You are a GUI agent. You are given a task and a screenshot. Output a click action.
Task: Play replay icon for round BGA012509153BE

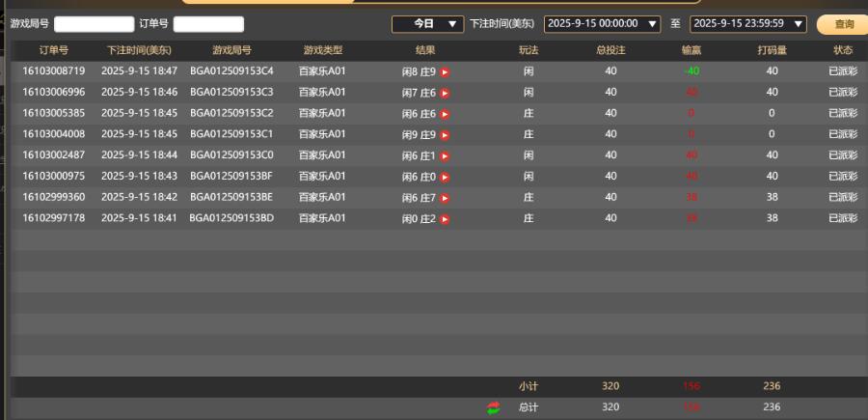445,198
